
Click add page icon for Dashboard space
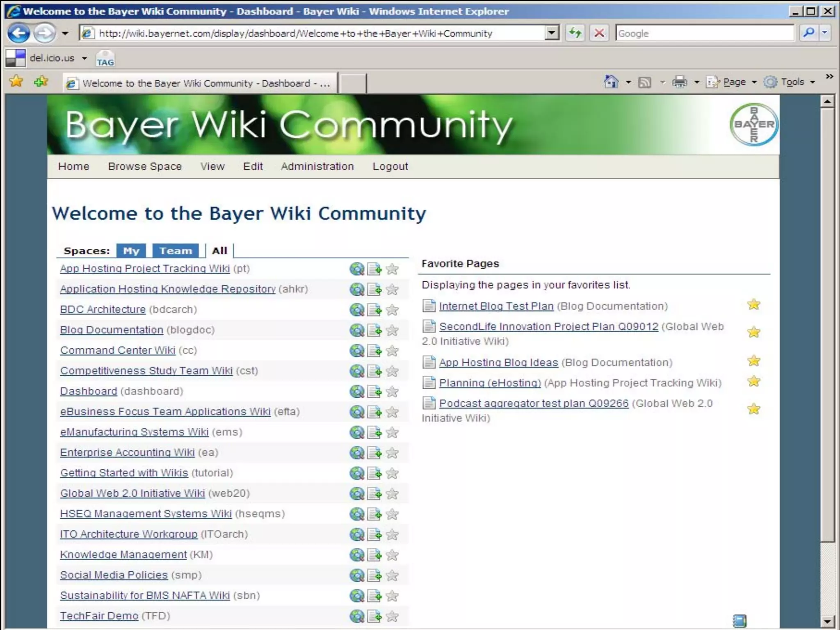coord(374,392)
